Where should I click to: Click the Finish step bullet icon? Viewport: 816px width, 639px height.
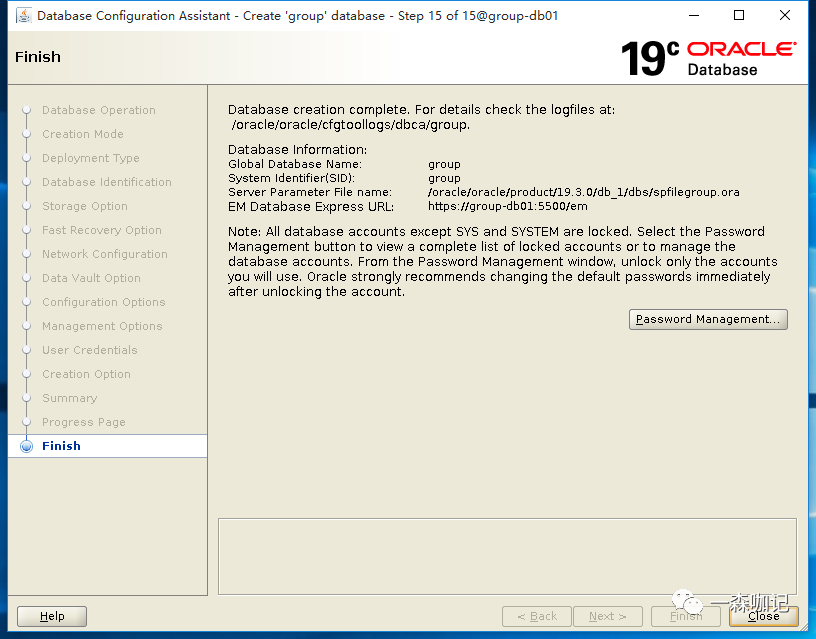click(27, 446)
